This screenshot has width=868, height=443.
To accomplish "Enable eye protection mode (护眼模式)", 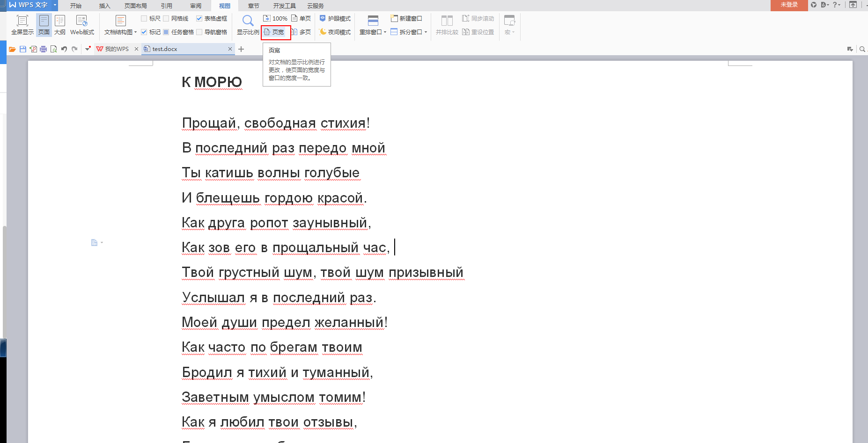I will pos(335,18).
